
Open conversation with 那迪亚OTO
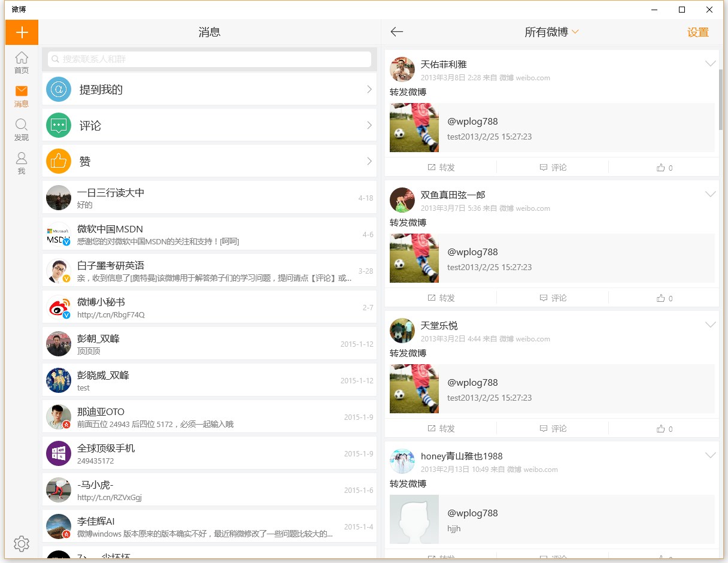pyautogui.click(x=210, y=417)
